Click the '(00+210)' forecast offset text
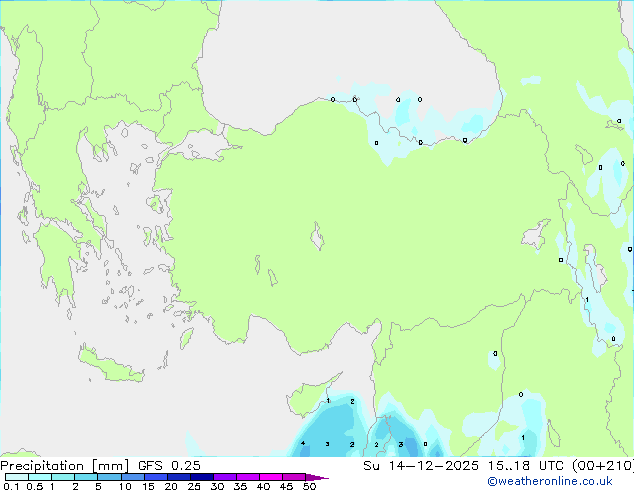 coord(603,466)
